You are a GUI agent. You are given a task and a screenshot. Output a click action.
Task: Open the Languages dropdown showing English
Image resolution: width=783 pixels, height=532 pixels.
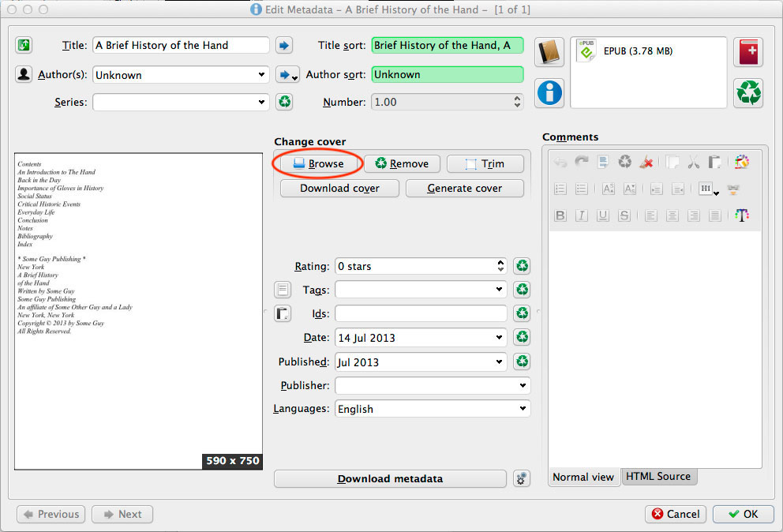[x=522, y=409]
